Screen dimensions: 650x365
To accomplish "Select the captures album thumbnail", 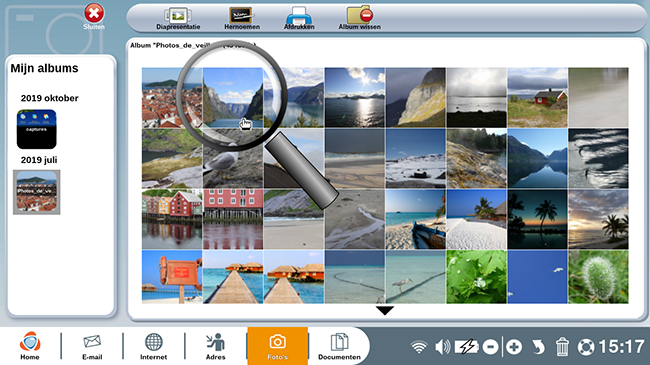I will coord(36,129).
